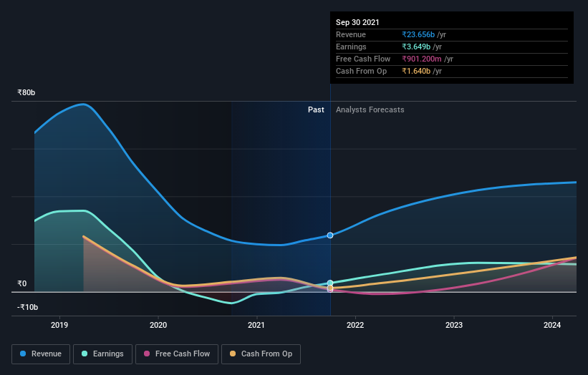Click the Analysts Forecasts label
The height and width of the screenshot is (375, 588).
(370, 109)
